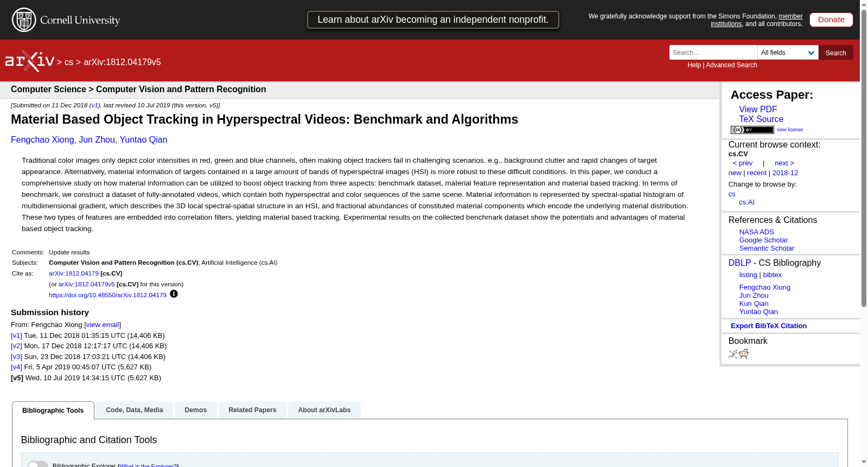The image size is (868, 467).
Task: Open the View PDF link
Action: click(758, 109)
